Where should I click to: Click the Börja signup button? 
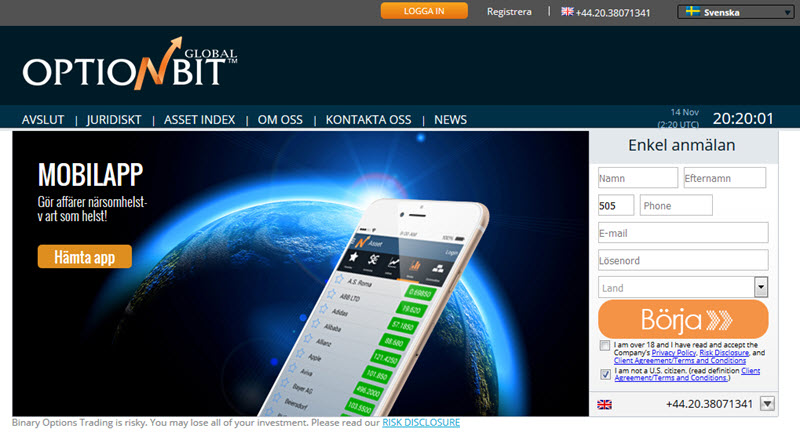point(683,319)
